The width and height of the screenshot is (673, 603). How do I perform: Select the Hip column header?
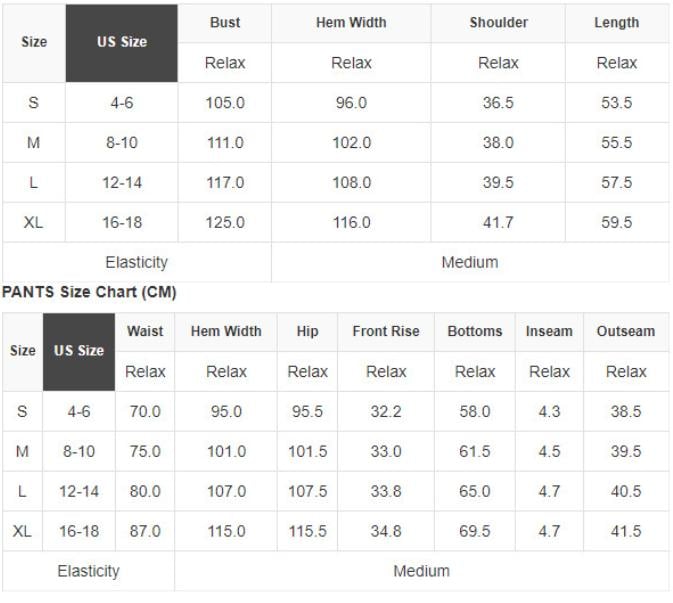tap(307, 331)
